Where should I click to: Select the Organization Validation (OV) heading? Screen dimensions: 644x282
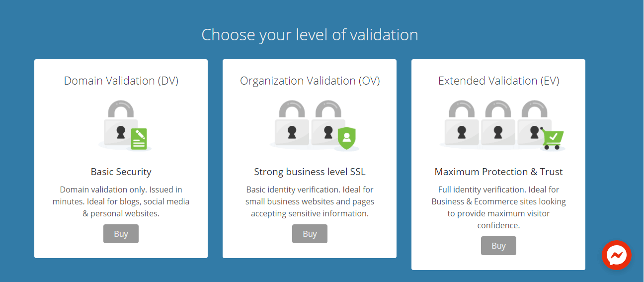point(310,81)
